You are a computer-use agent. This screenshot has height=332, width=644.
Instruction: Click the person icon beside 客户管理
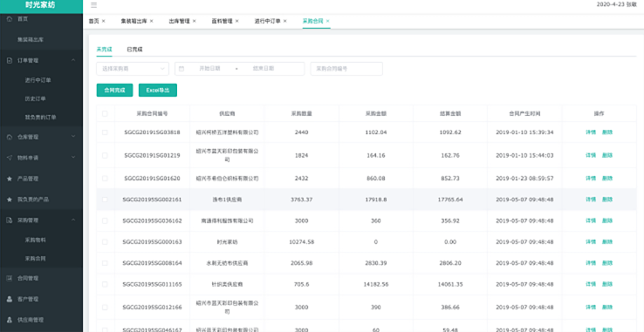pyautogui.click(x=10, y=299)
